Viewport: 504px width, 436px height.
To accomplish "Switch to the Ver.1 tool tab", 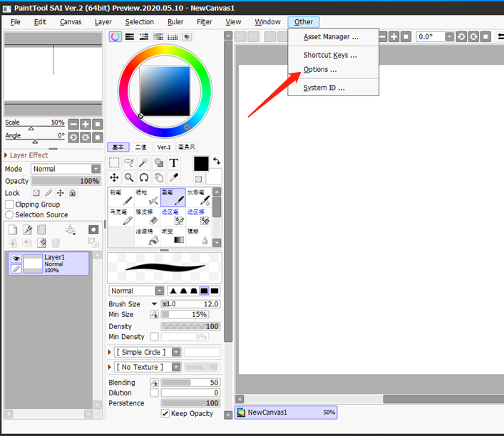I will (x=164, y=147).
